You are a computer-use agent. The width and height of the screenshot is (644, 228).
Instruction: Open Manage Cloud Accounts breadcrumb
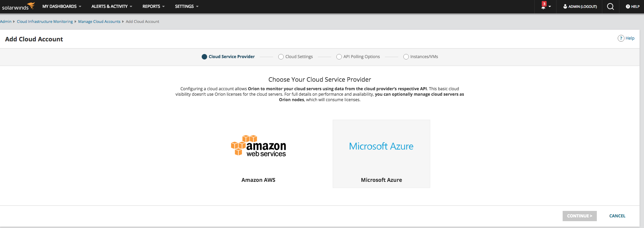coord(99,22)
